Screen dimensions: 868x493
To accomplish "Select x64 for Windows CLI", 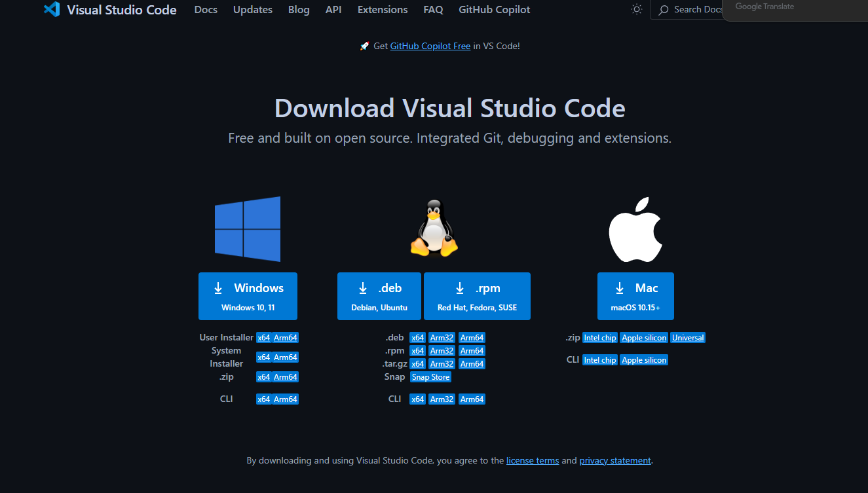I will [x=264, y=399].
